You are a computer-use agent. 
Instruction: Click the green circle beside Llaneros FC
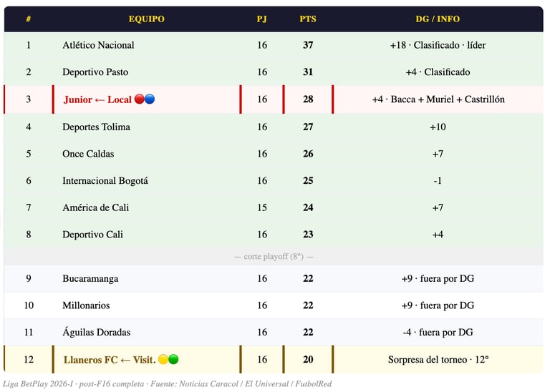point(173,359)
